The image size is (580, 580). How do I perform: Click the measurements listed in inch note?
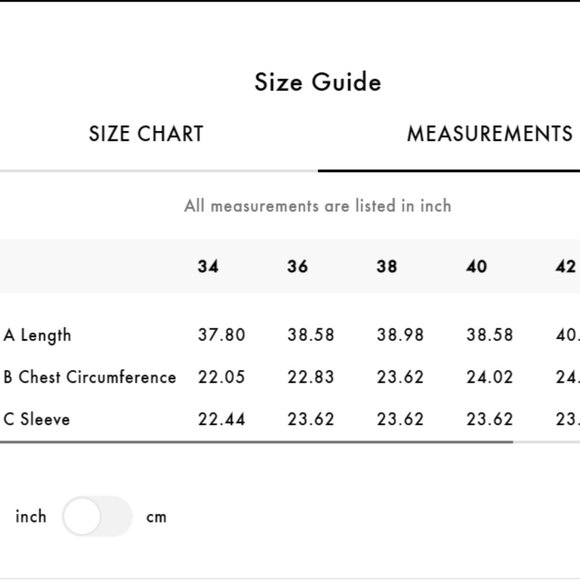pyautogui.click(x=318, y=206)
